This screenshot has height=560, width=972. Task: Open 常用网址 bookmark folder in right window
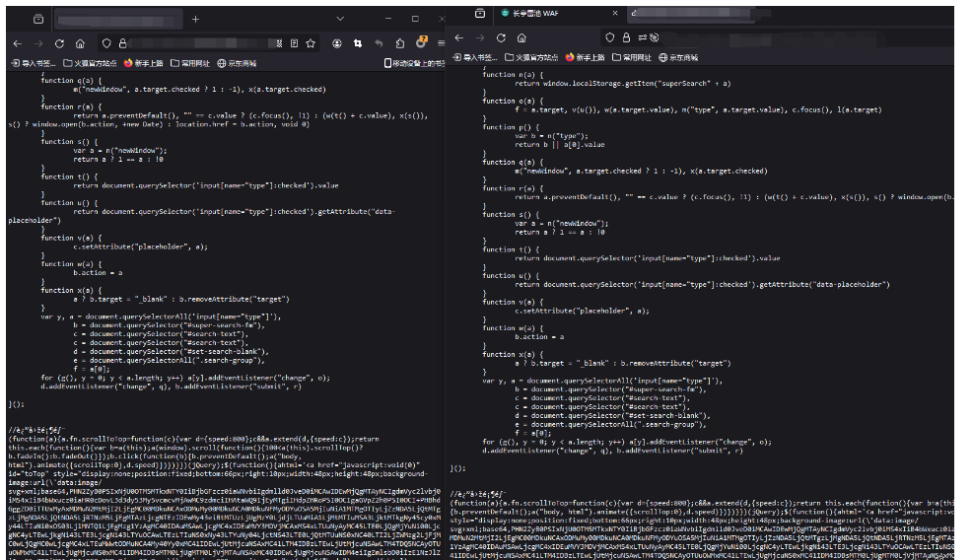click(632, 57)
